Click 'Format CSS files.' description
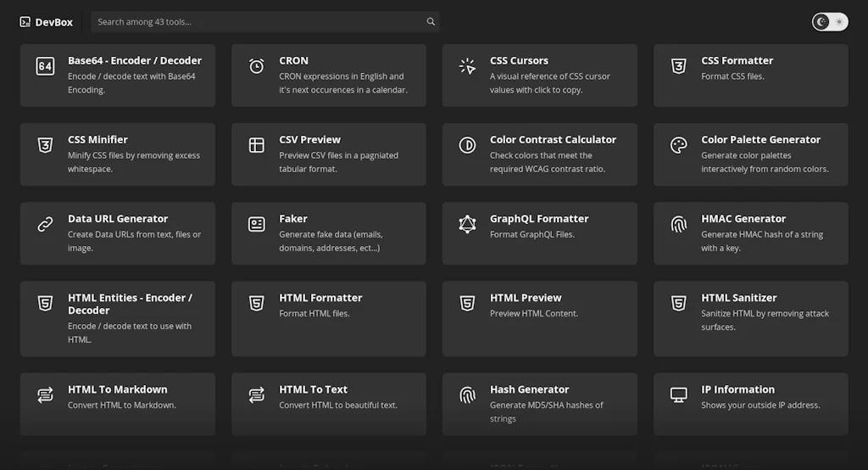 click(732, 76)
